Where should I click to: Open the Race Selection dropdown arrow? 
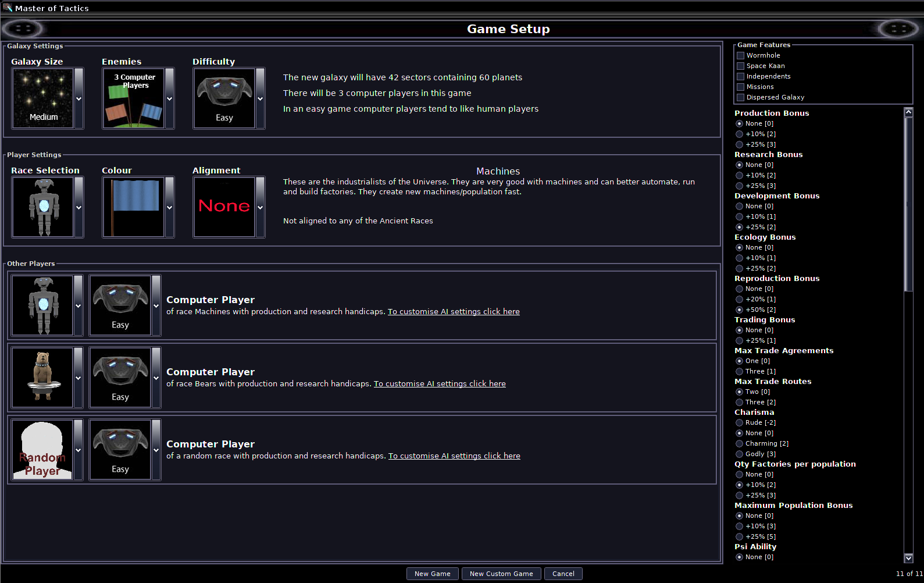[x=79, y=207]
